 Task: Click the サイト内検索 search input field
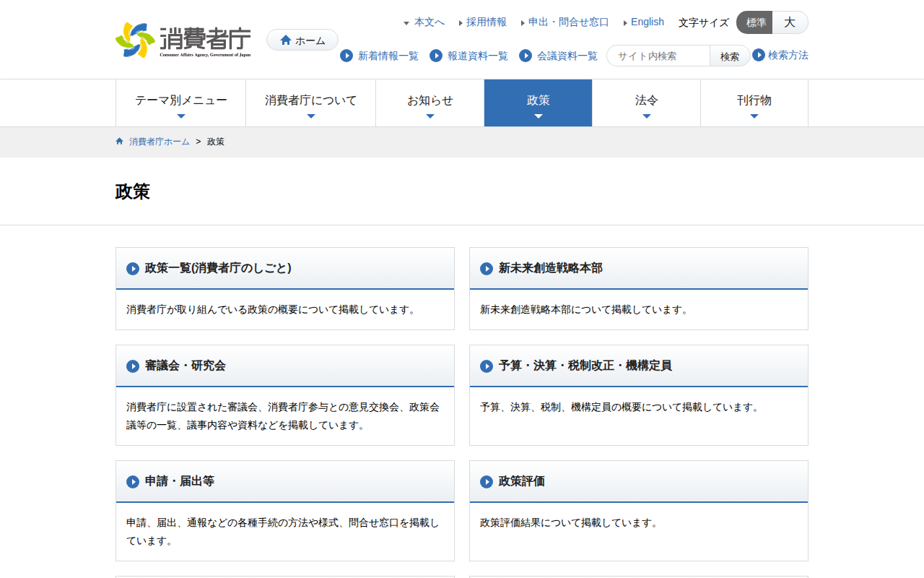tap(658, 56)
